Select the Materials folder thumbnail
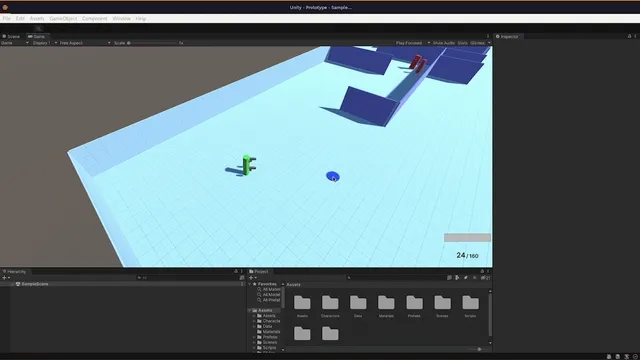This screenshot has height=360, width=640. tap(386, 307)
